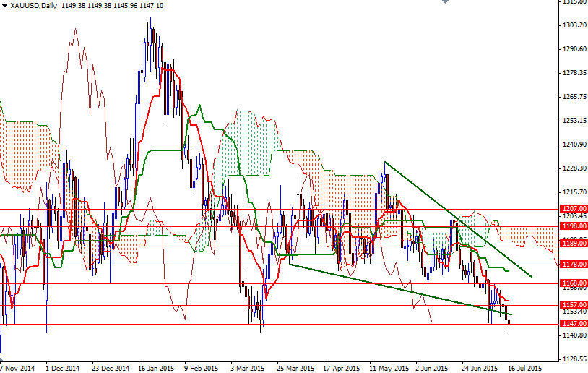Select the 1157.00 price level label

point(573,305)
